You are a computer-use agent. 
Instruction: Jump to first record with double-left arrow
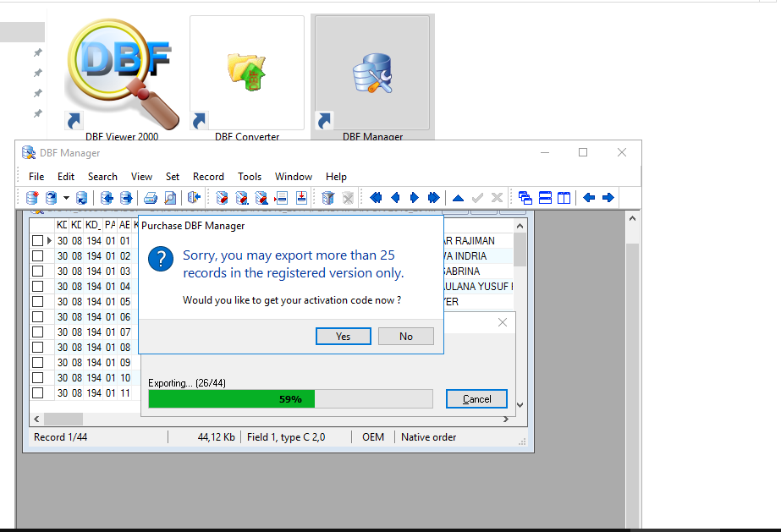(376, 198)
